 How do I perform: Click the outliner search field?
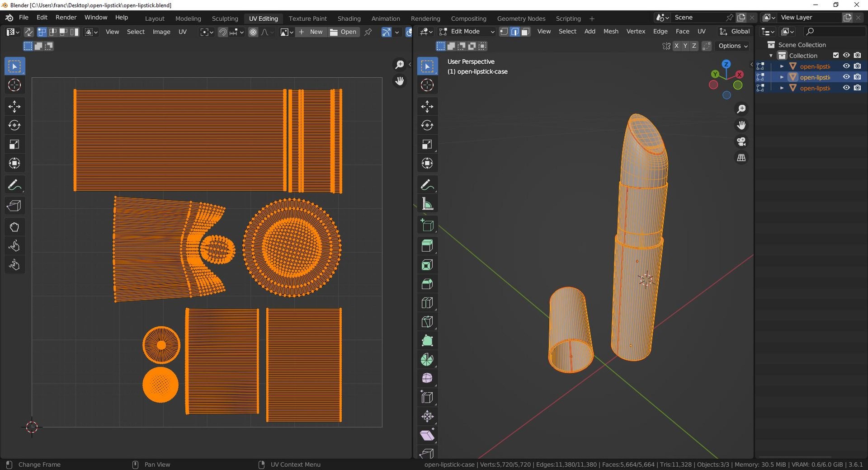(x=834, y=31)
